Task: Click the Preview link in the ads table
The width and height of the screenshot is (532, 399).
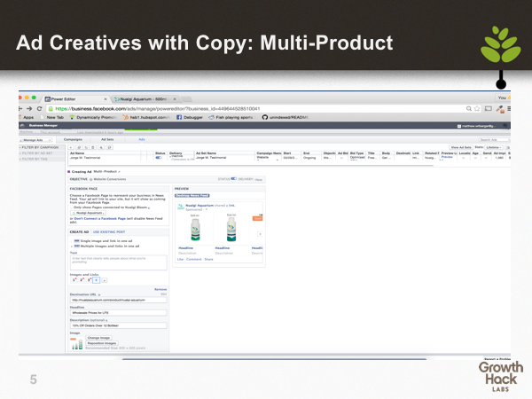Action: (x=447, y=157)
